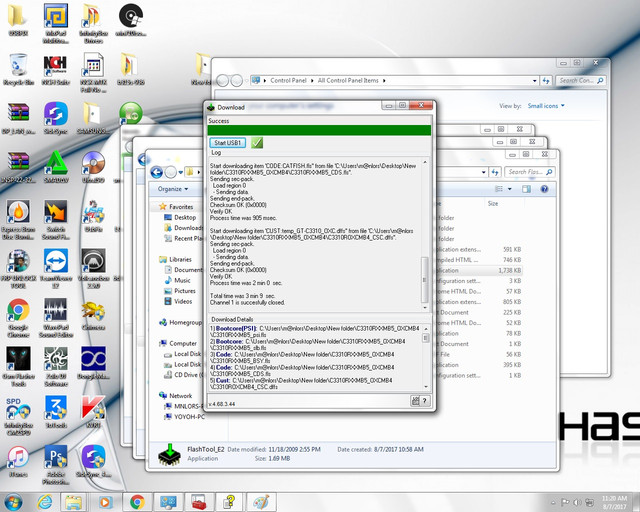Open the settings icon beside the help button
Image resolution: width=640 pixels, height=512 pixels.
pyautogui.click(x=415, y=401)
